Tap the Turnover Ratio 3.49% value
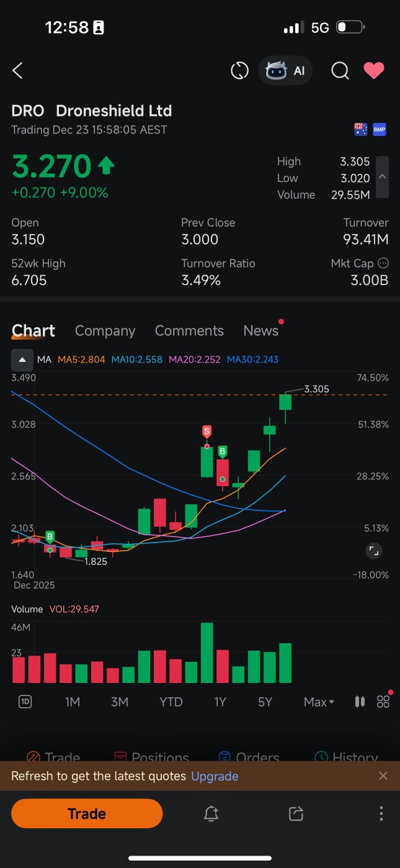Screen dimensions: 400x868 coord(201,280)
